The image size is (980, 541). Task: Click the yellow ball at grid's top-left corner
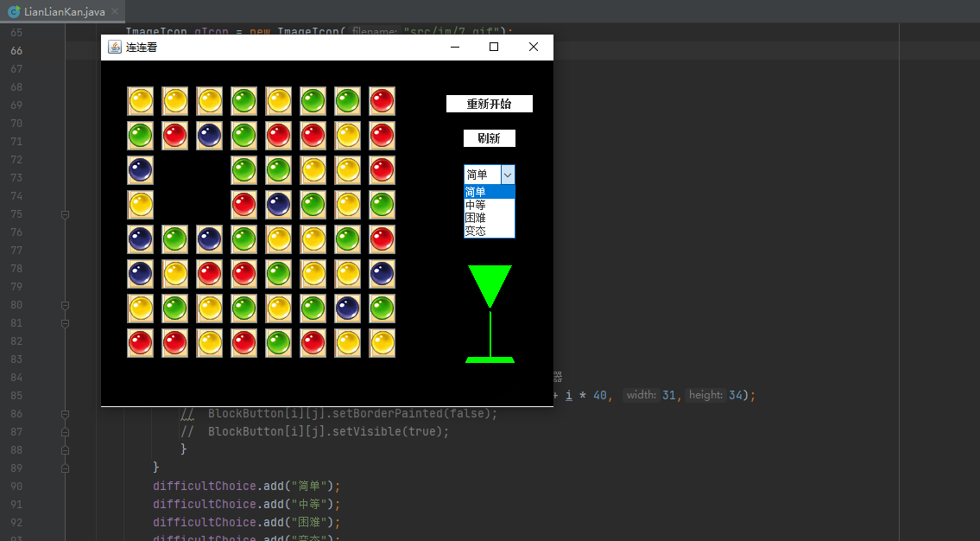coord(141,101)
